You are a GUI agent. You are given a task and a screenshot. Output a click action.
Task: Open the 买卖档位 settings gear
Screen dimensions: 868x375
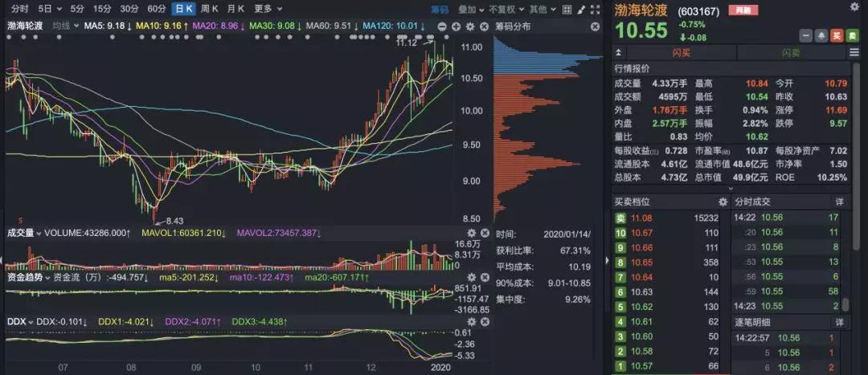[x=722, y=202]
